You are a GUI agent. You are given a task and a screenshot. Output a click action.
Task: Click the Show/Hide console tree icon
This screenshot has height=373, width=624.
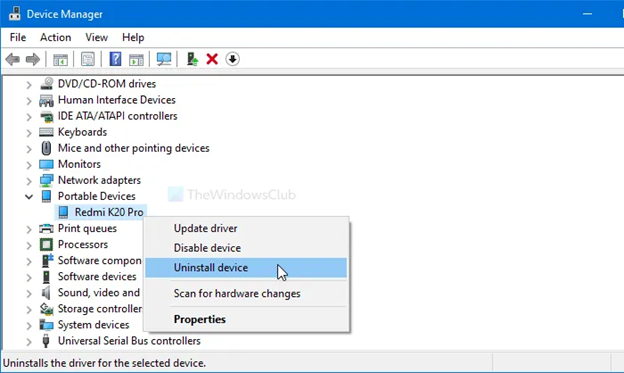coord(60,60)
